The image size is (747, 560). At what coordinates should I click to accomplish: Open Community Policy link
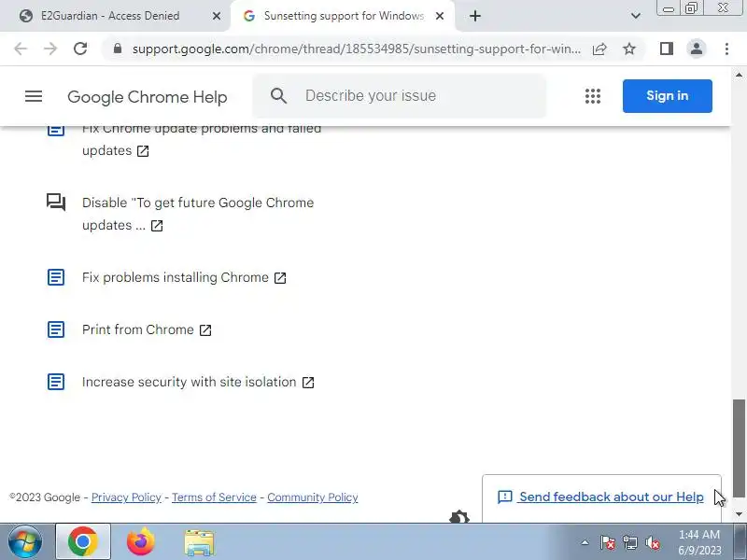coord(313,497)
